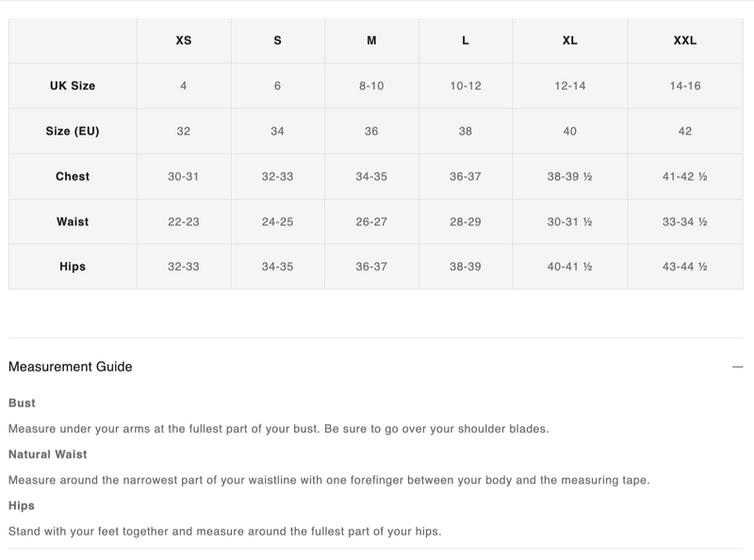Select the M size column header

coord(371,41)
